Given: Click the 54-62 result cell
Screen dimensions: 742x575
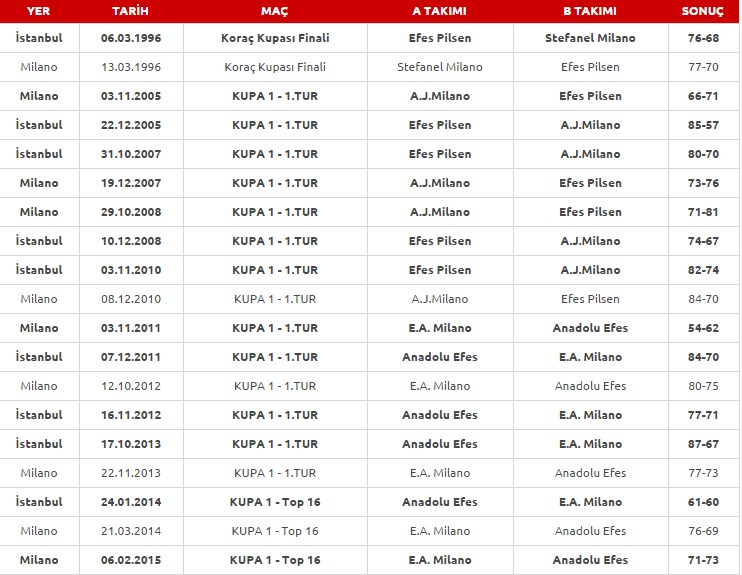Looking at the screenshot, I should click(703, 328).
